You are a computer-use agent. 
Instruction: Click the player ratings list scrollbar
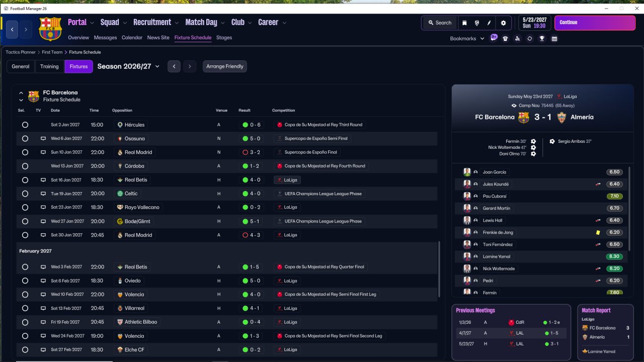(x=629, y=209)
